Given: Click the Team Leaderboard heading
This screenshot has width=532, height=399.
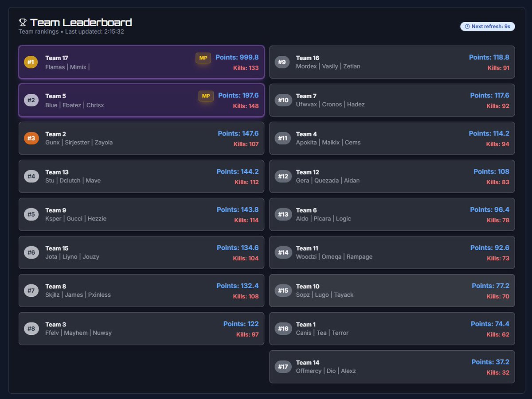Looking at the screenshot, I should click(81, 22).
